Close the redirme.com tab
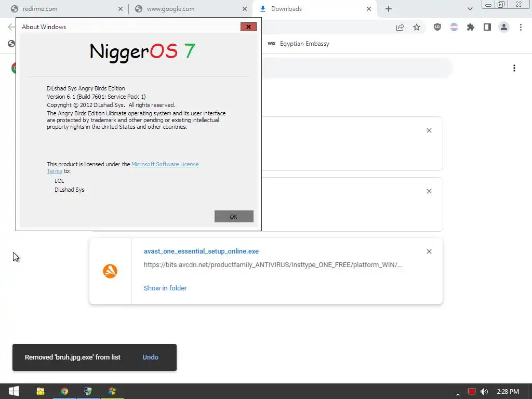The height and width of the screenshot is (399, 532). click(121, 9)
